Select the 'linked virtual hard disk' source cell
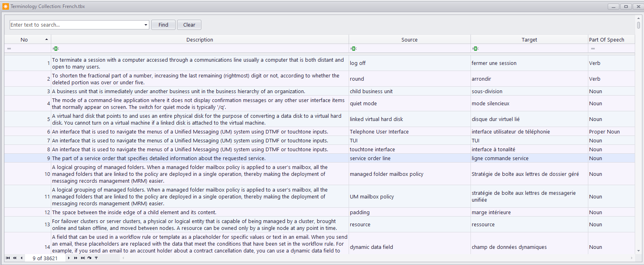 pos(410,119)
